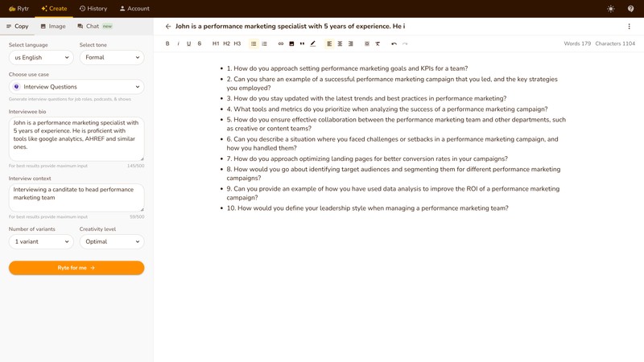Switch the theme with the sun icon
This screenshot has height=362, width=644.
point(611,9)
